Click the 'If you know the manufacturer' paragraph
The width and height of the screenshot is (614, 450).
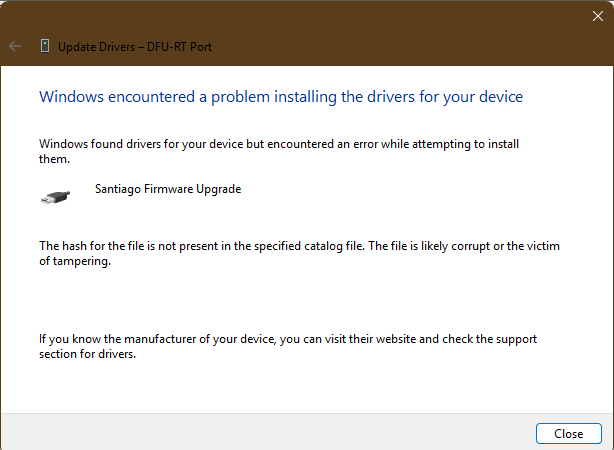click(x=288, y=346)
